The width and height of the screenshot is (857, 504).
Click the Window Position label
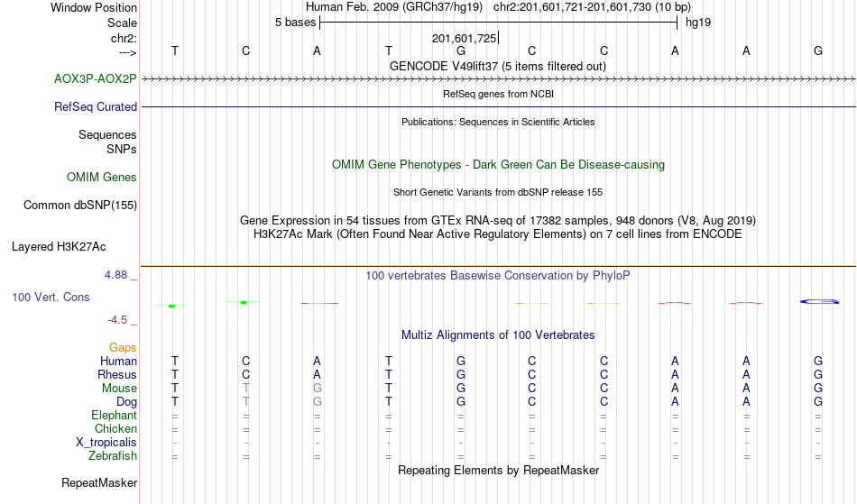pos(94,7)
